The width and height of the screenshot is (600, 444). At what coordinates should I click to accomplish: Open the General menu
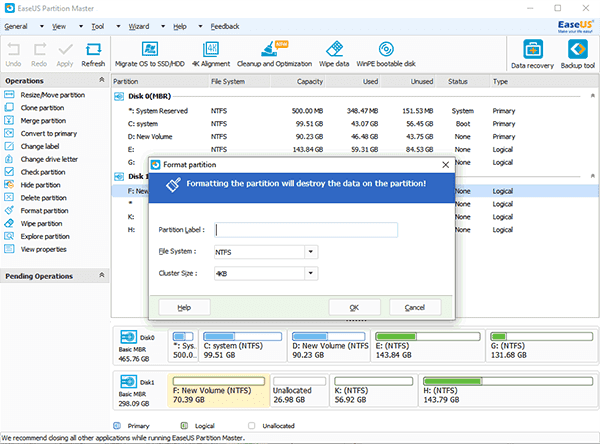[x=16, y=26]
